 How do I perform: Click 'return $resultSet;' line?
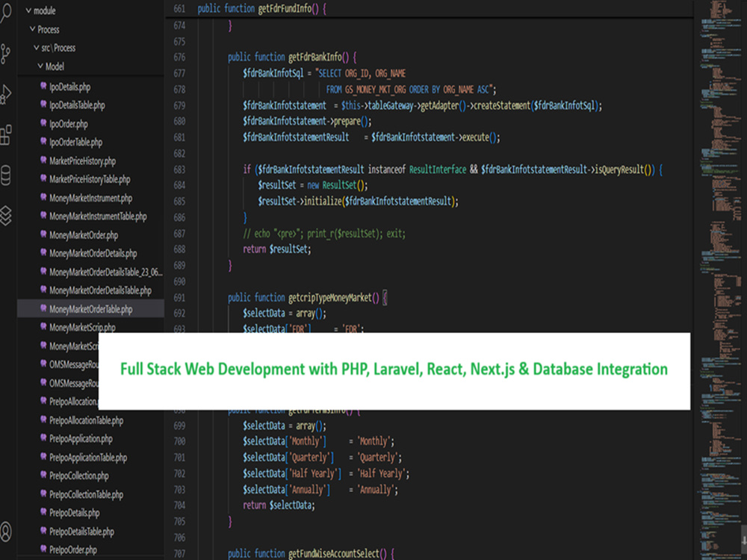tap(277, 249)
